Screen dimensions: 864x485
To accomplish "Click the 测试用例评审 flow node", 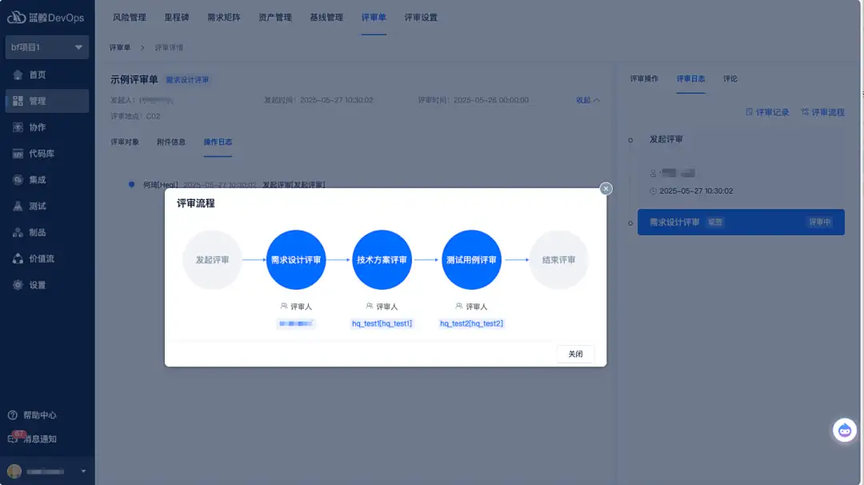I will pos(471,260).
